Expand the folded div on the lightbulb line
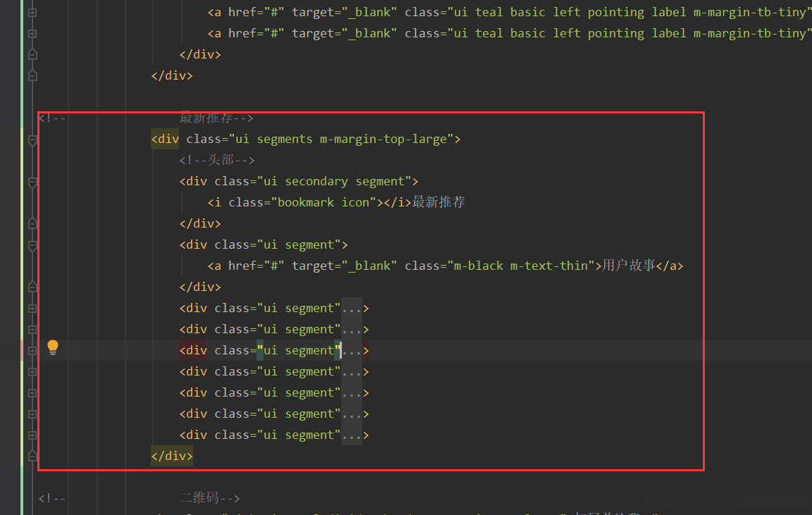This screenshot has height=515, width=812. [x=32, y=351]
